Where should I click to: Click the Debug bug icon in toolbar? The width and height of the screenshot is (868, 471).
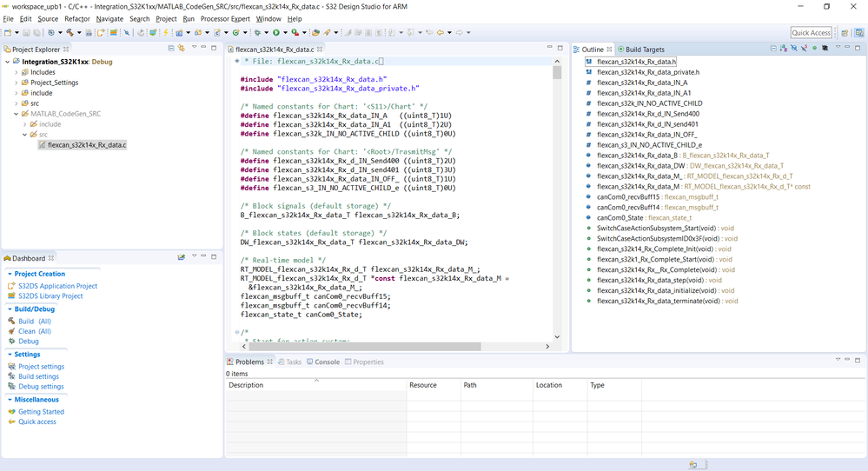tap(256, 33)
